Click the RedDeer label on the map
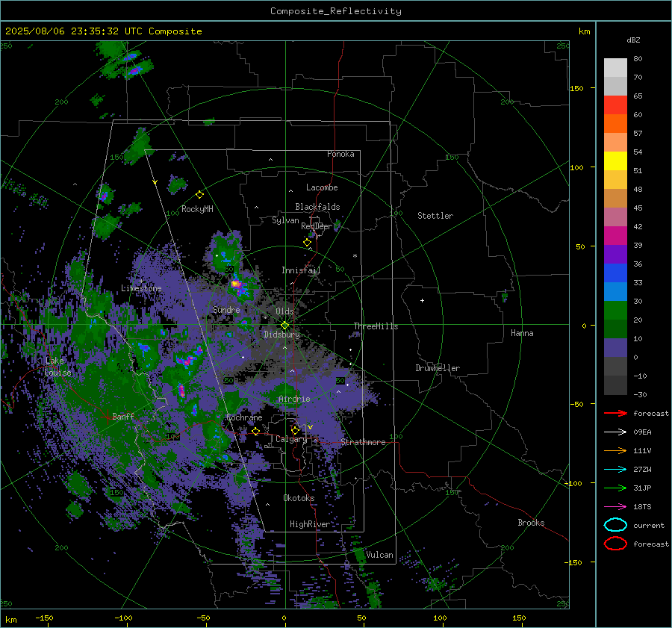Viewport: 672px width, 628px height. (x=317, y=226)
